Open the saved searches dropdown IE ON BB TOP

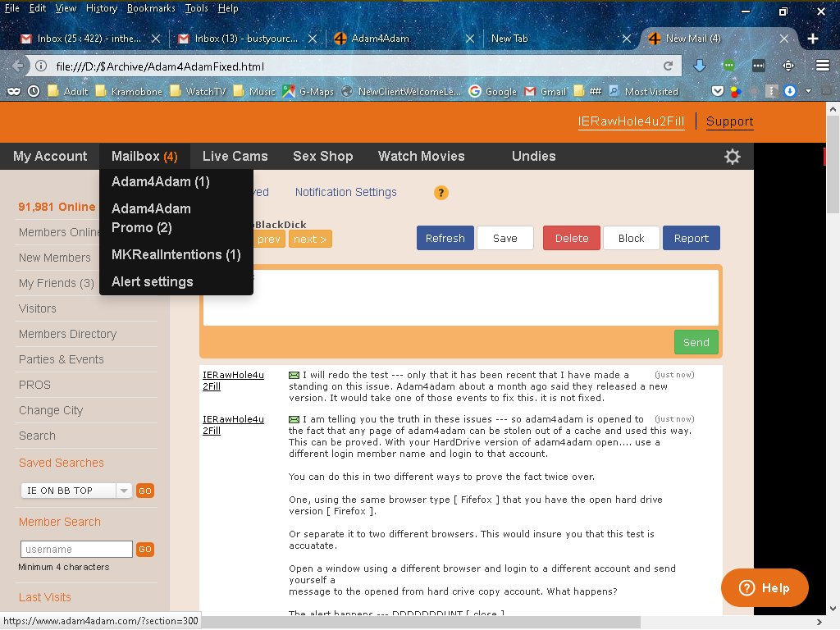tap(76, 491)
